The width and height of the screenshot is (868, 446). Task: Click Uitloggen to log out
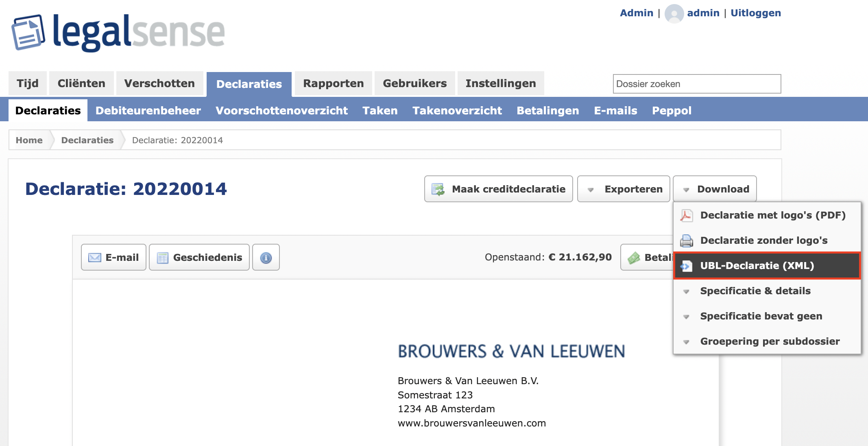[756, 13]
